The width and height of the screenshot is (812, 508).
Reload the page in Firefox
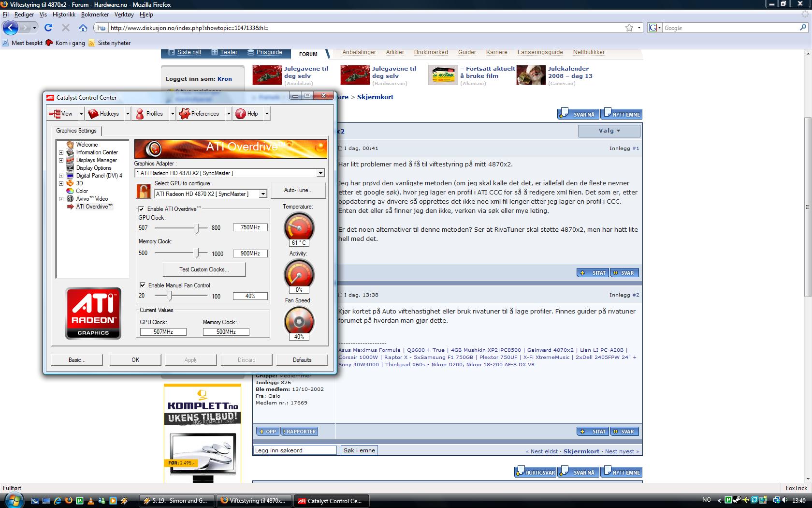coord(48,28)
